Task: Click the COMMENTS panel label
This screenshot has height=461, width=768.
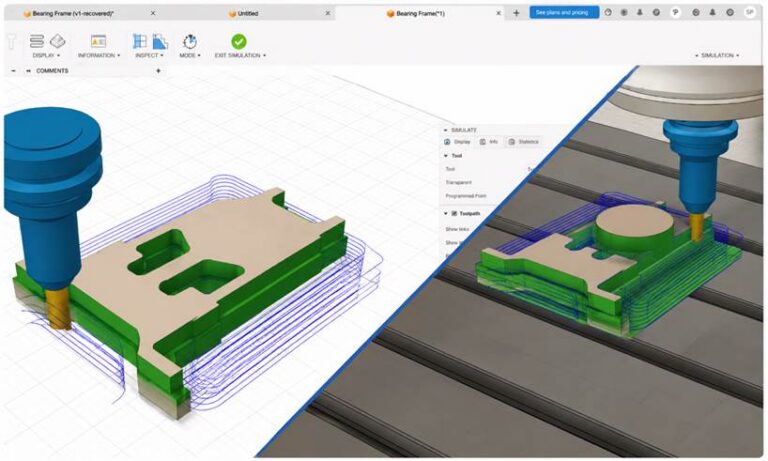Action: pos(52,71)
